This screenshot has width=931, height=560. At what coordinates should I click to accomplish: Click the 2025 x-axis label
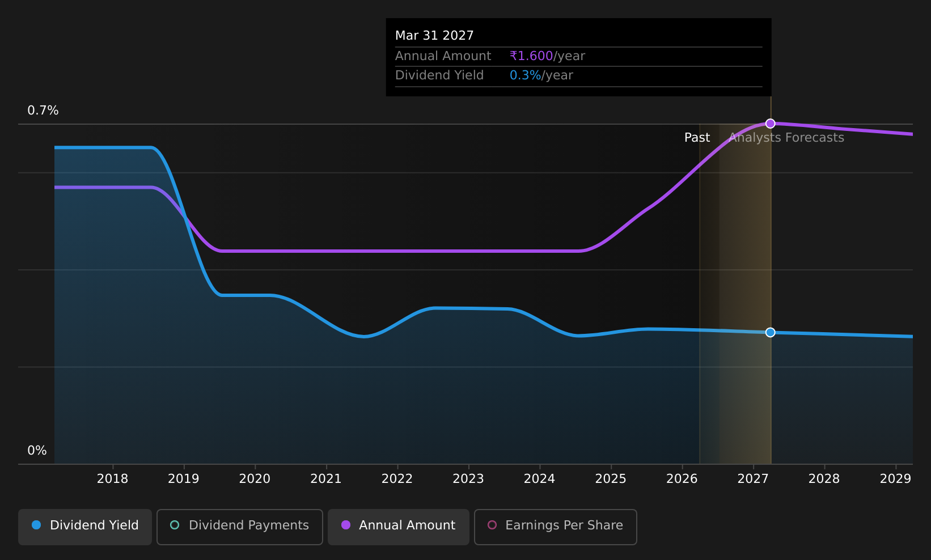click(x=611, y=479)
